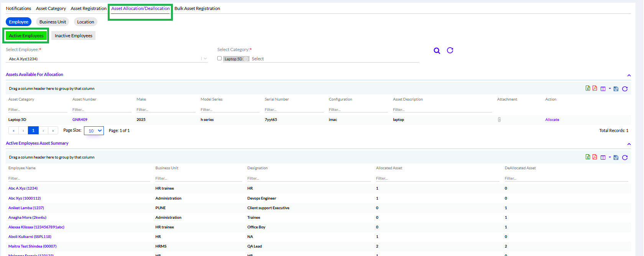644x256 pixels.
Task: Click the Designation filter field
Action: [309, 178]
